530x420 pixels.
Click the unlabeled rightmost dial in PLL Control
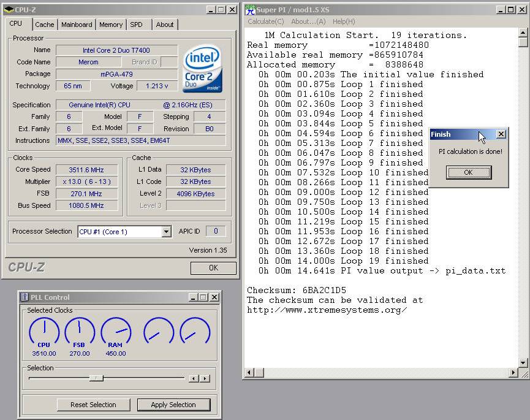195,331
